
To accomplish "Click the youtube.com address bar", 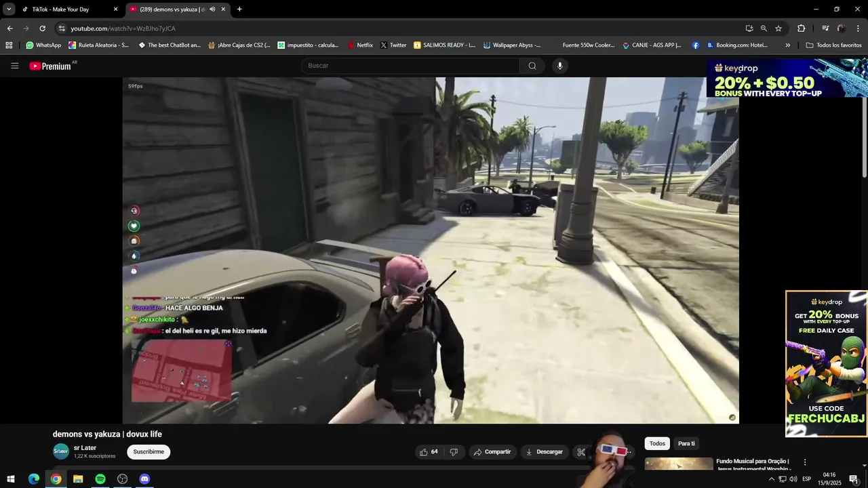I will 400,28.
